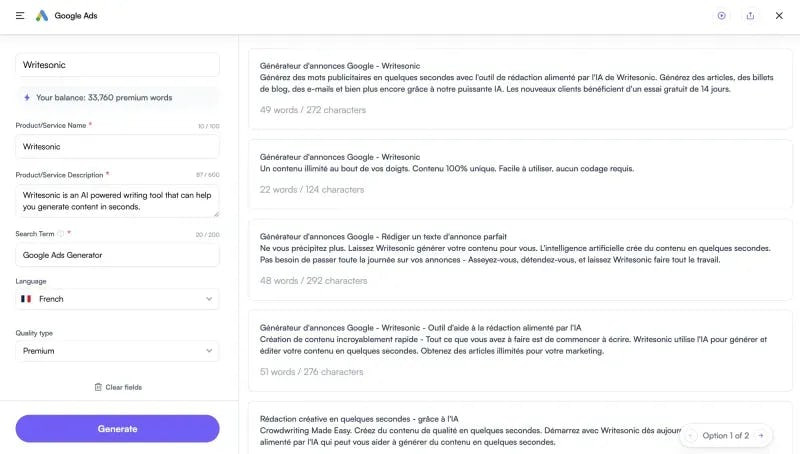Image resolution: width=800 pixels, height=454 pixels.
Task: Select the first generated ad result card
Action: pos(520,89)
